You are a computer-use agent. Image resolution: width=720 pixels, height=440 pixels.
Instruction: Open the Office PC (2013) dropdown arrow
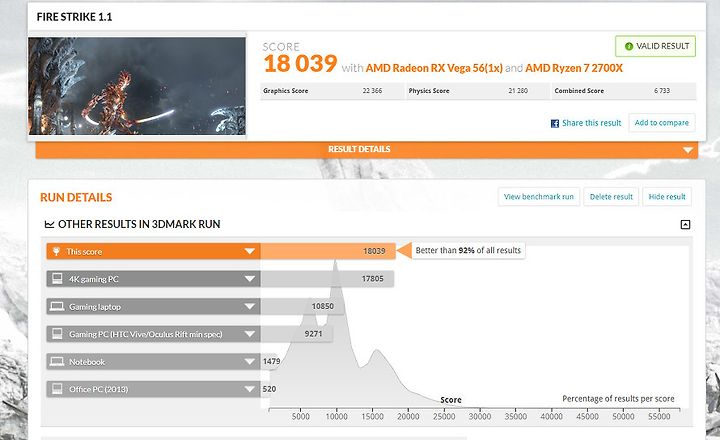coord(249,389)
